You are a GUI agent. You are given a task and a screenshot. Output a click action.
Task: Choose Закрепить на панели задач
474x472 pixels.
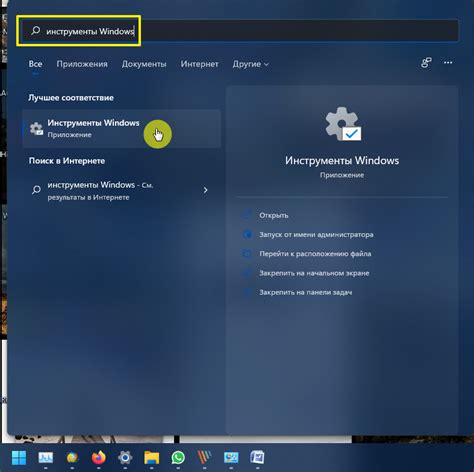(x=306, y=293)
